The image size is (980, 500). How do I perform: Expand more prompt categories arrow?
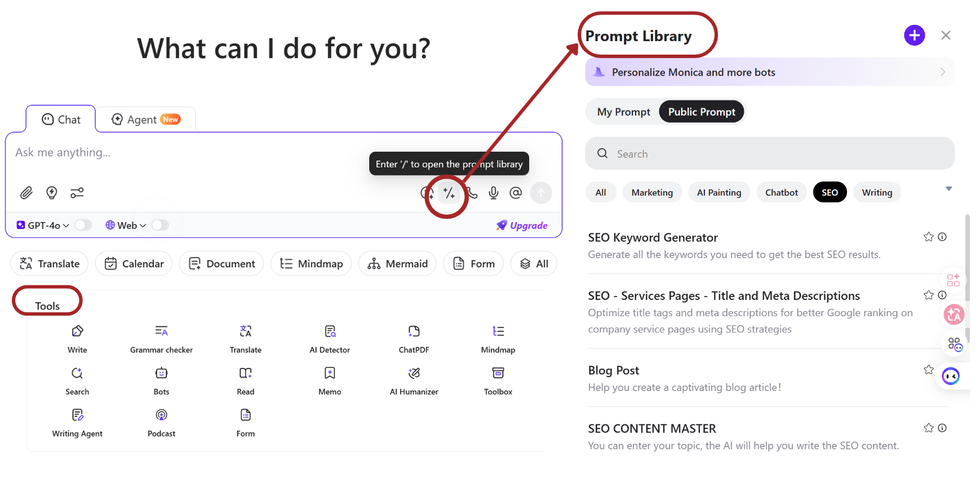[949, 189]
